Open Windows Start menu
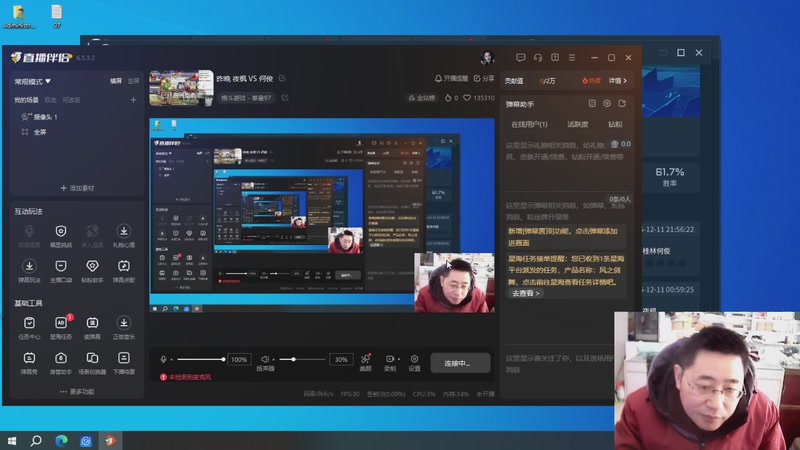800x450 pixels. tap(12, 440)
